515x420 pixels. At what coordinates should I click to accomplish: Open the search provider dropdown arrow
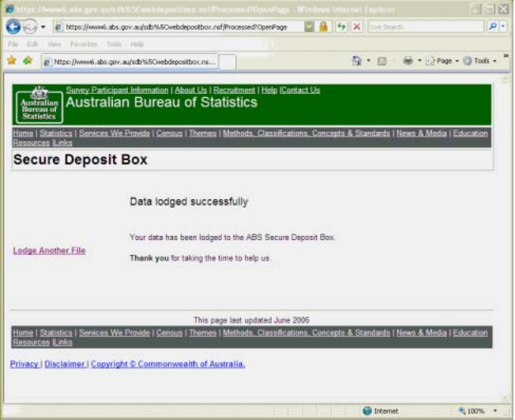[503, 27]
